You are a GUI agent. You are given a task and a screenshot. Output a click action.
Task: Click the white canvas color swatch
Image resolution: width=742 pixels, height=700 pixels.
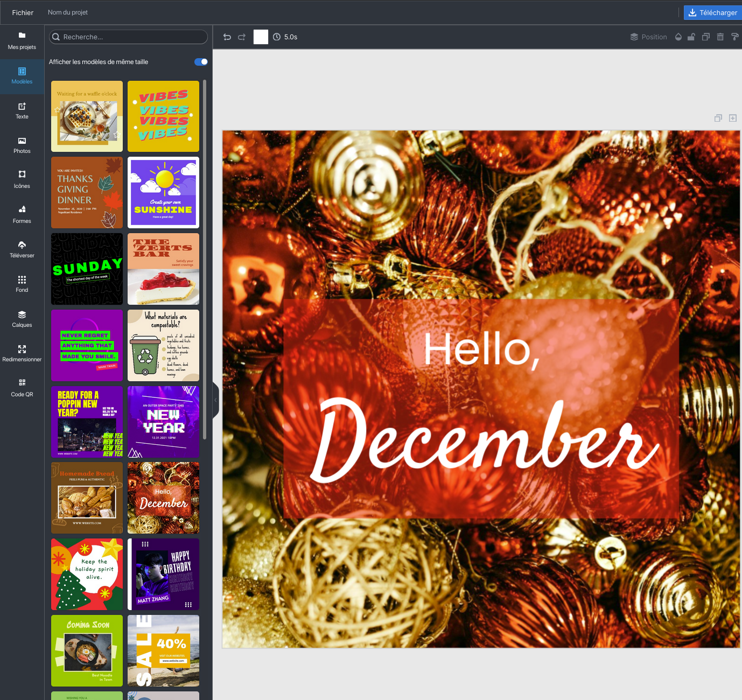pos(261,37)
